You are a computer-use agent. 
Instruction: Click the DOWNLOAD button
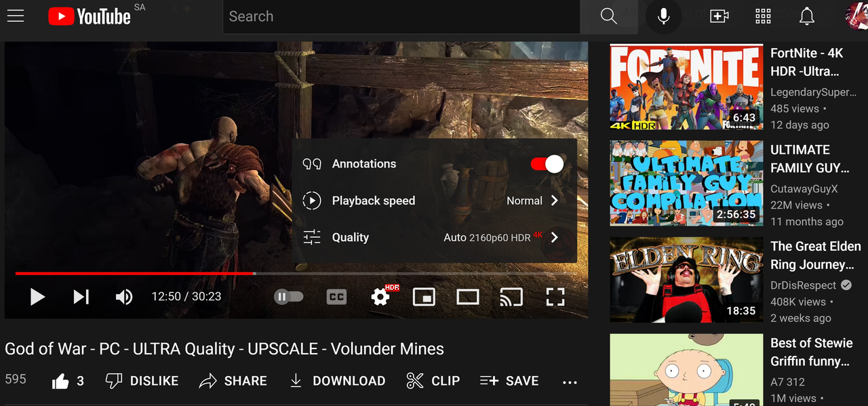[x=337, y=381]
